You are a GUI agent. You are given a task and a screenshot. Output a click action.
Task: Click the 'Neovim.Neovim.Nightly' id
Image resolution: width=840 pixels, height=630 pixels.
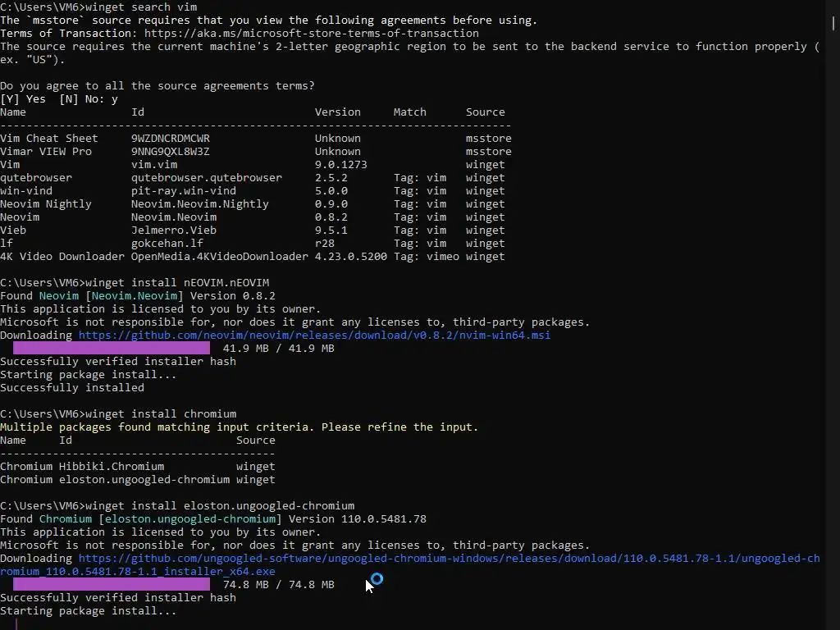coord(200,204)
